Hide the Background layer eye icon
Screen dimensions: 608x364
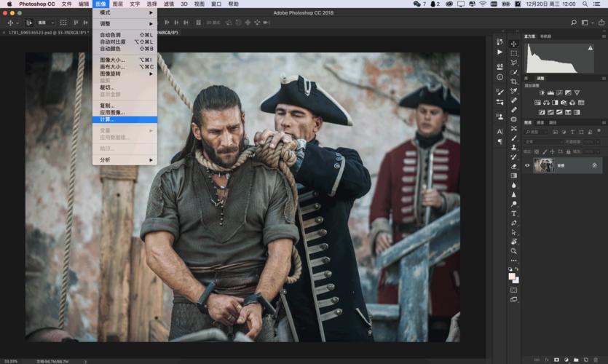click(x=527, y=165)
